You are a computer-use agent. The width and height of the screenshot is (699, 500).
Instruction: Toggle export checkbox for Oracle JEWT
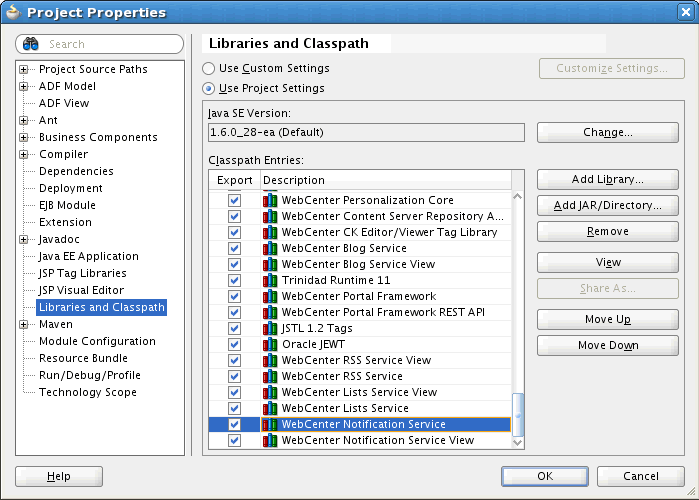(x=234, y=344)
